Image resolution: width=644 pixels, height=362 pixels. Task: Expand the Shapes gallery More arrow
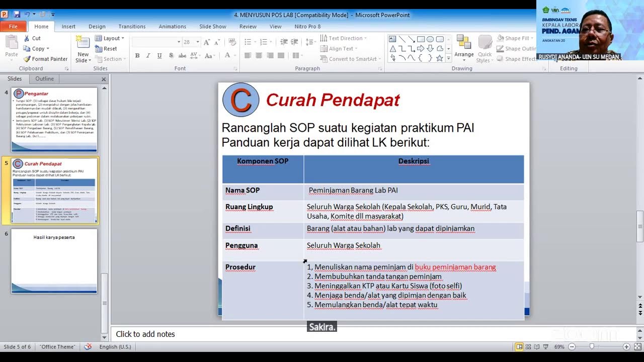tap(448, 59)
